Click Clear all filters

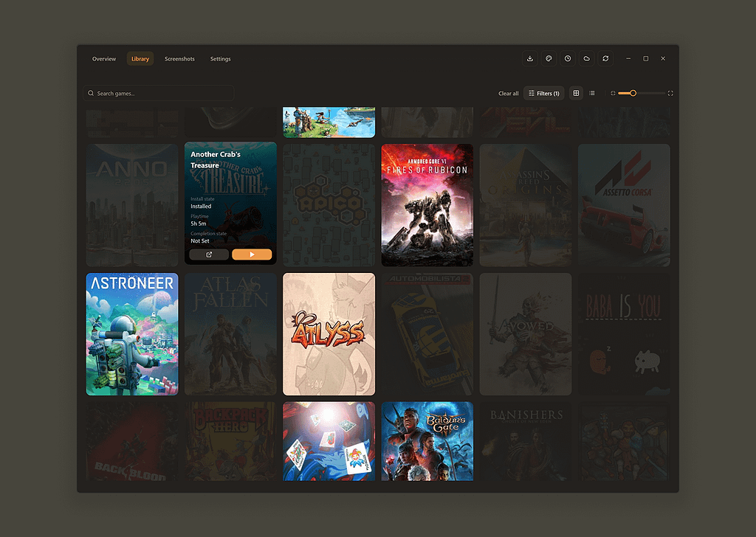click(508, 94)
